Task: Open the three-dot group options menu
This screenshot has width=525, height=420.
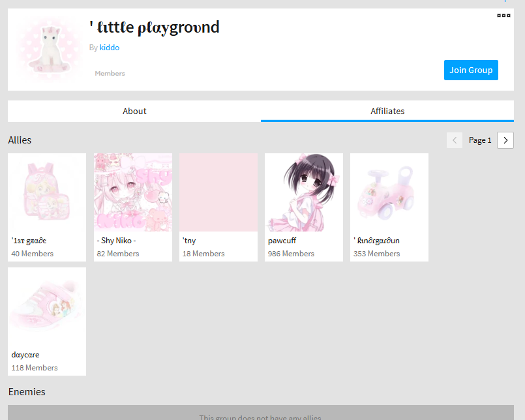Action: (503, 16)
